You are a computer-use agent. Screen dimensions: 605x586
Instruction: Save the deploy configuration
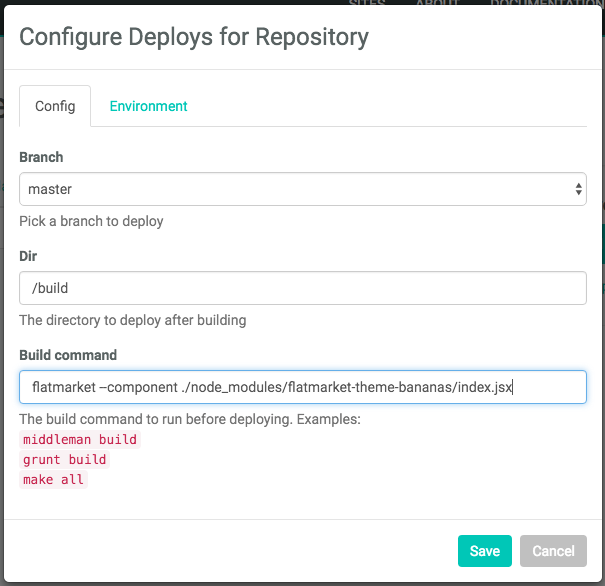484,551
